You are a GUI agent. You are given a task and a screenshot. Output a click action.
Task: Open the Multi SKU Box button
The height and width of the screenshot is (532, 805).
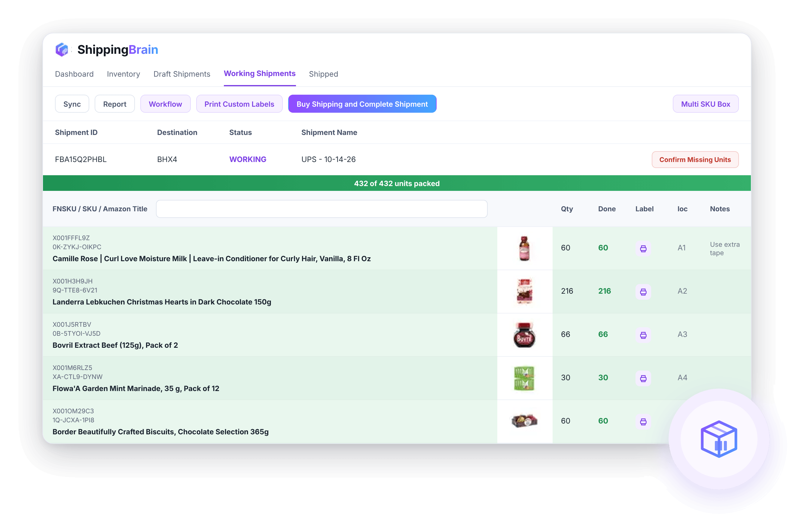click(x=705, y=104)
